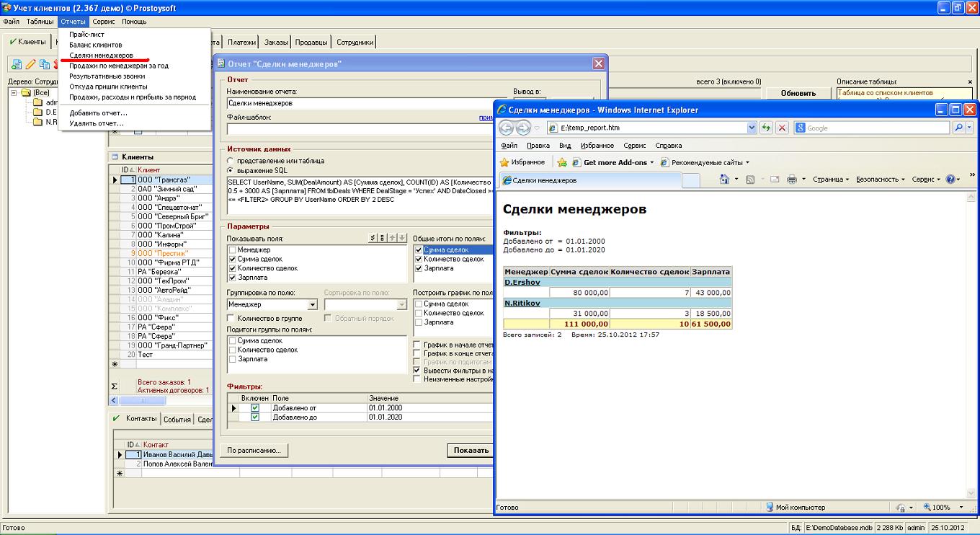Uncheck Зарплата in Показывать поля list
This screenshot has height=535, width=980.
click(233, 277)
